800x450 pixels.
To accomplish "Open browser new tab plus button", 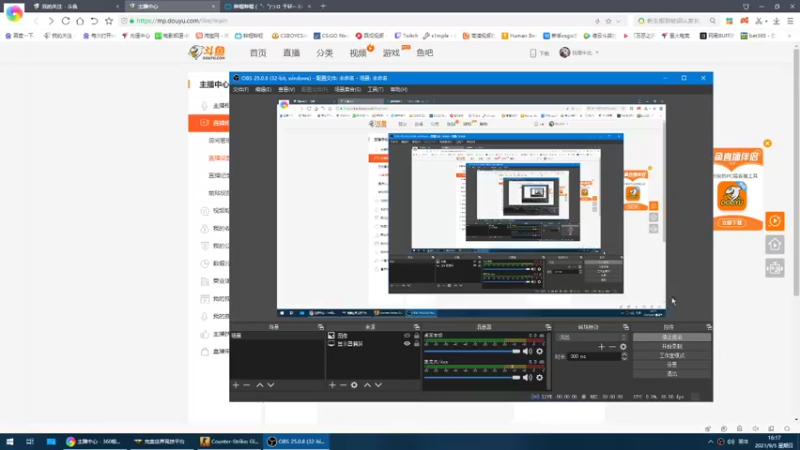I will (323, 6).
